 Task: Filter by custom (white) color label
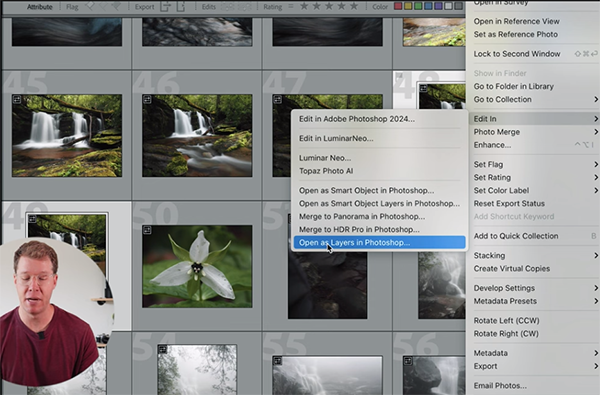pos(448,7)
